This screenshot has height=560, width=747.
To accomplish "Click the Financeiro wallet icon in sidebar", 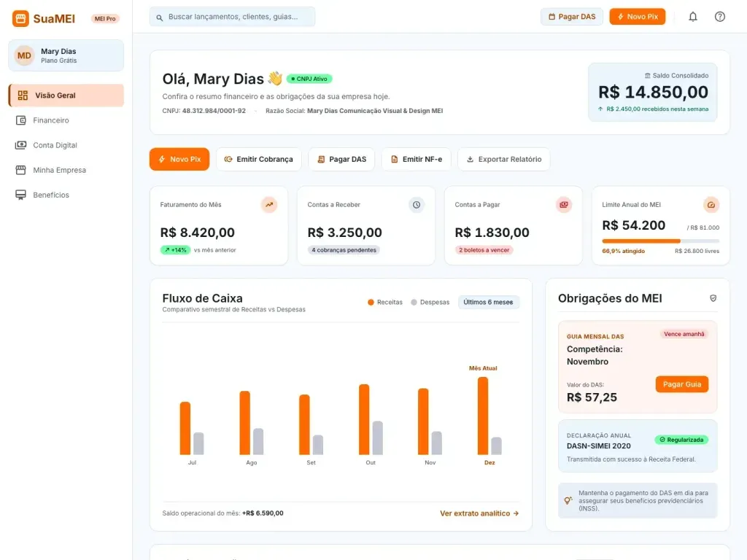I will click(21, 120).
